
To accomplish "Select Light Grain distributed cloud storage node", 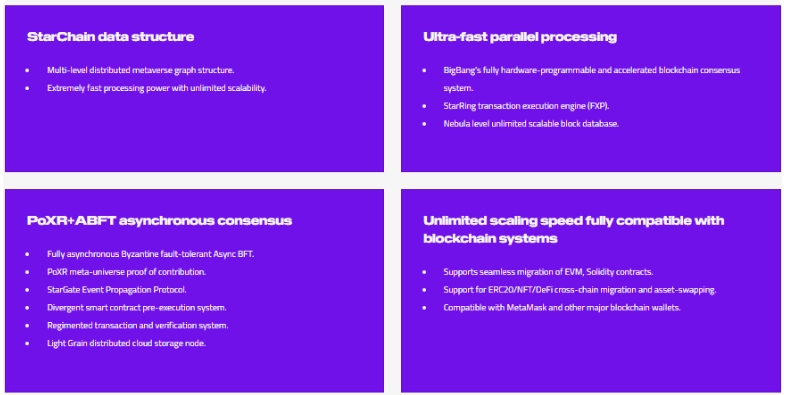I will [126, 343].
